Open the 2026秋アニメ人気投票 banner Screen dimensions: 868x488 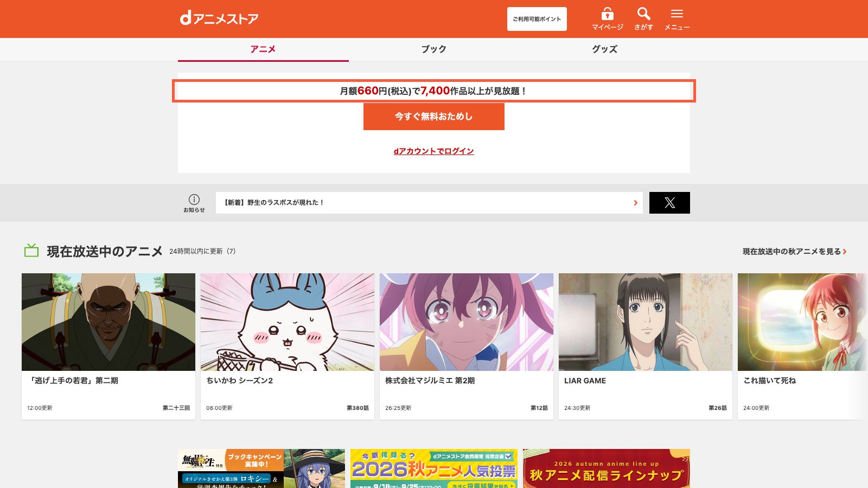click(x=434, y=468)
